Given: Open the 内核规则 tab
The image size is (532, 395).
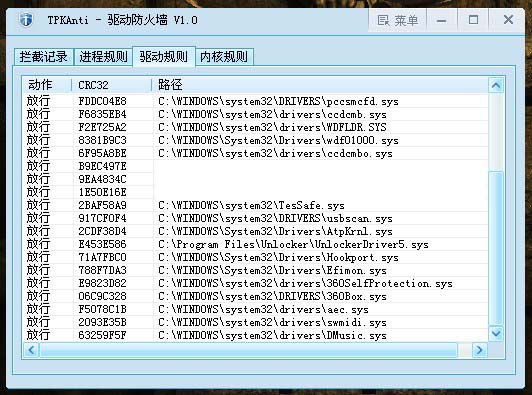Looking at the screenshot, I should (224, 56).
